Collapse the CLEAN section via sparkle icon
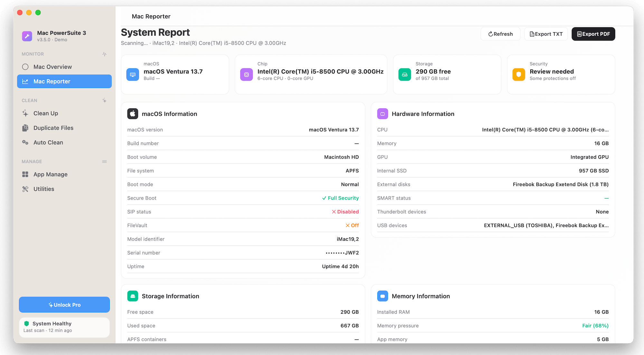Image resolution: width=644 pixels, height=355 pixels. [104, 100]
